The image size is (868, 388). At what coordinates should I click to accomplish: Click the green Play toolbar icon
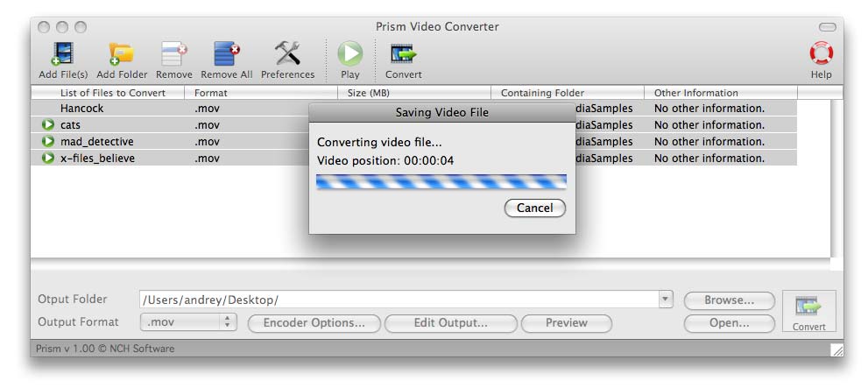pos(349,54)
